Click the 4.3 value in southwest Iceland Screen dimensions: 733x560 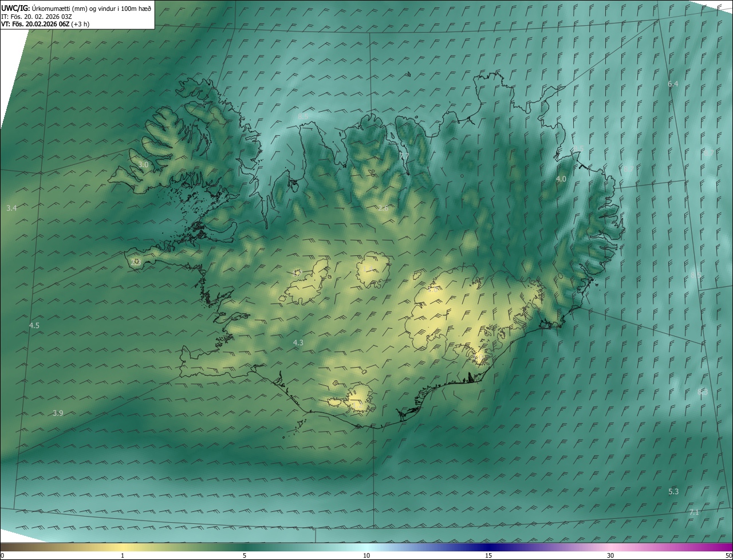(298, 342)
